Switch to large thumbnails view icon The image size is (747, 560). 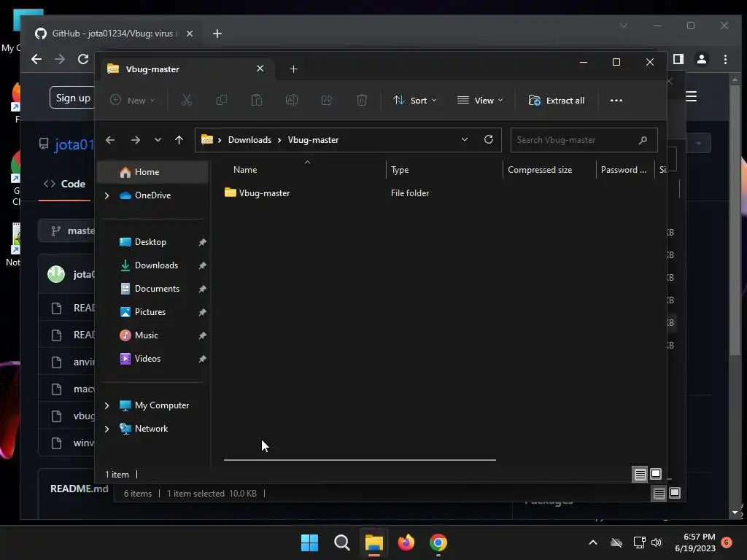(x=656, y=474)
